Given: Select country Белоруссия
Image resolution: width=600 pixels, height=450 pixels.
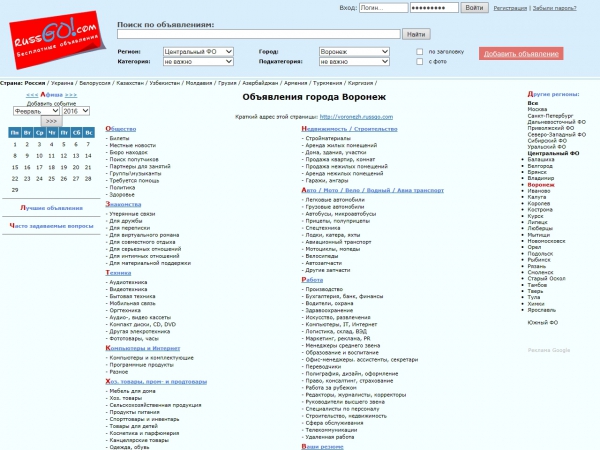Looking at the screenshot, I should [x=95, y=83].
